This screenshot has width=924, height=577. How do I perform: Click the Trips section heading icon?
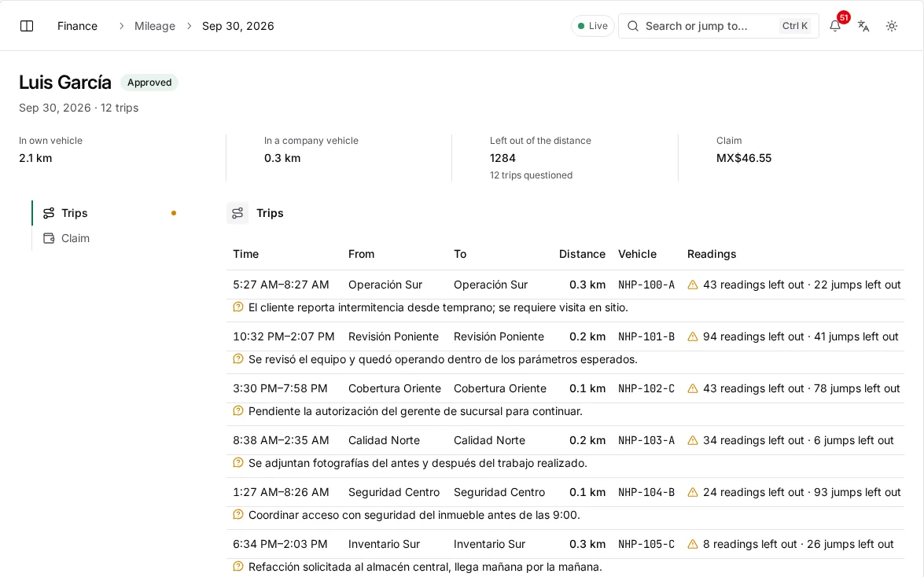(x=237, y=213)
